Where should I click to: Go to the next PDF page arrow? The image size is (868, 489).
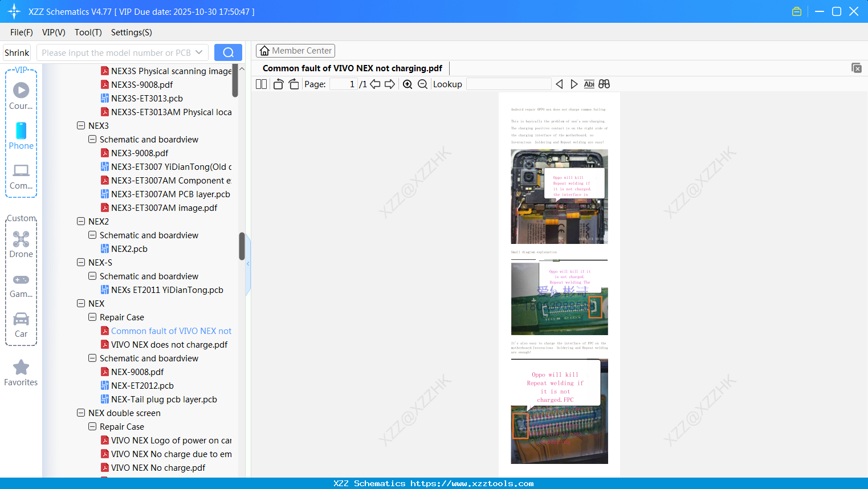[x=390, y=84]
